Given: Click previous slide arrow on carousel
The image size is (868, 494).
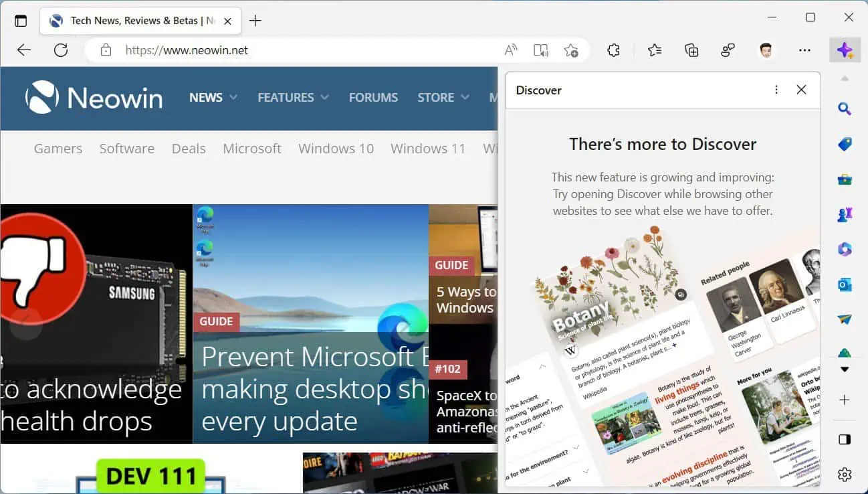Looking at the screenshot, I should pos(26,324).
